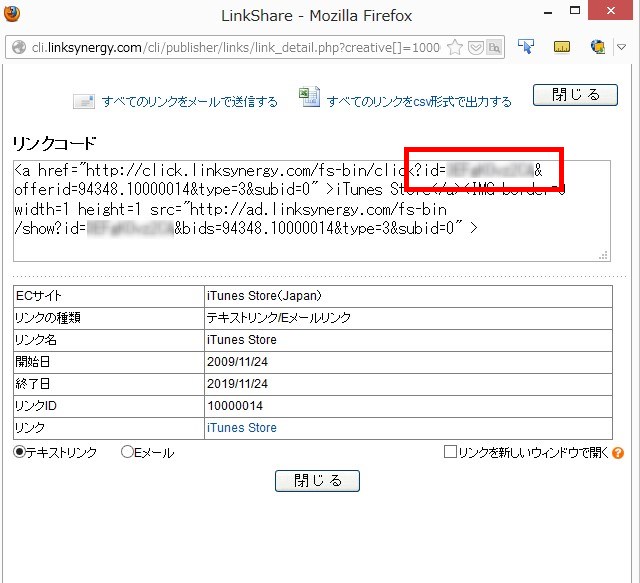Click the iTunes Store(Japan) cell
Image resolution: width=640 pixels, height=583 pixels.
point(408,296)
